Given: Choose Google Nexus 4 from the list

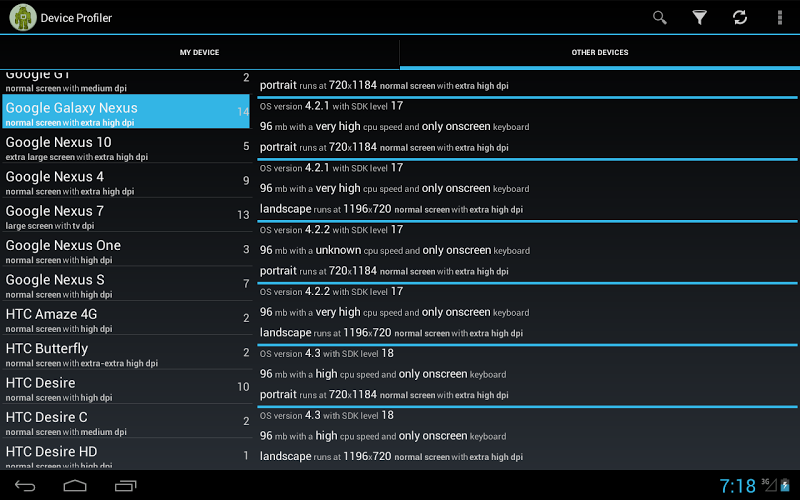Looking at the screenshot, I should point(125,182).
